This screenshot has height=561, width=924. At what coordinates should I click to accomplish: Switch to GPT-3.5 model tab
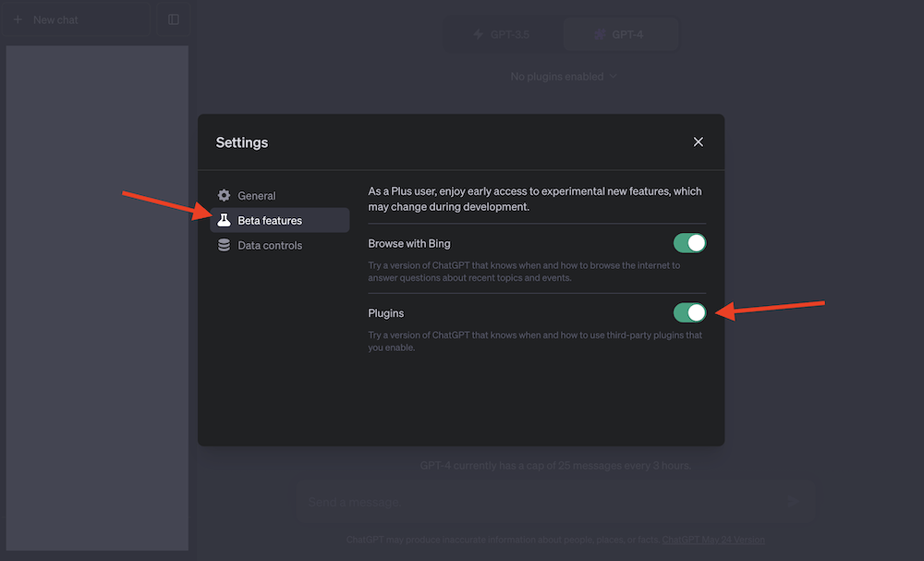pyautogui.click(x=502, y=34)
